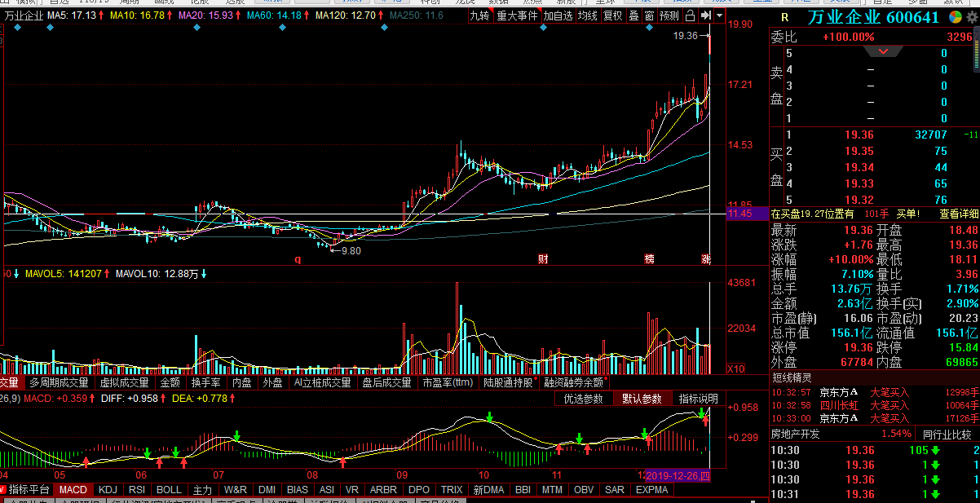Click the 预测 forecast button
The image size is (980, 503).
pyautogui.click(x=669, y=15)
